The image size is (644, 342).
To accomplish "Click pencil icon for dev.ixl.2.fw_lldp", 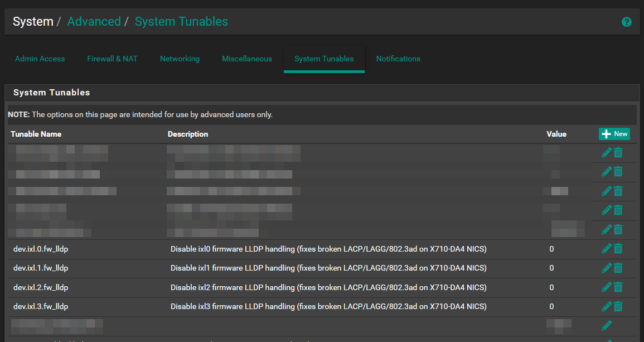I will pyautogui.click(x=607, y=287).
